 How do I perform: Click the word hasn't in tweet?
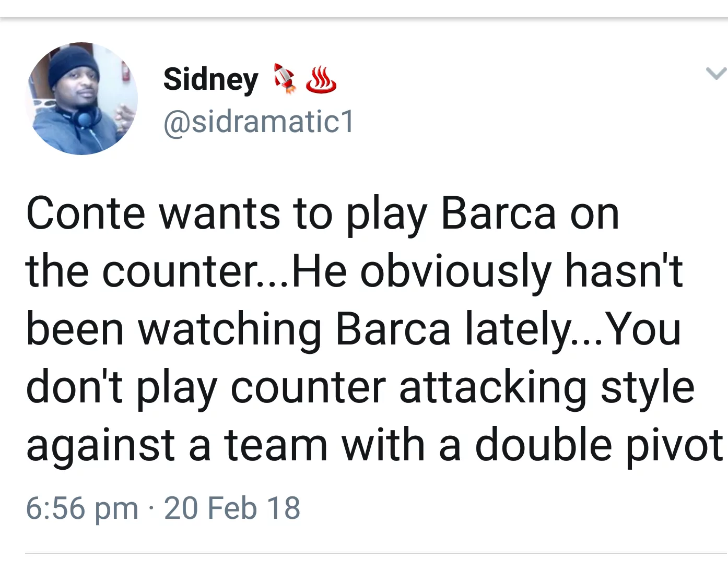(x=624, y=271)
